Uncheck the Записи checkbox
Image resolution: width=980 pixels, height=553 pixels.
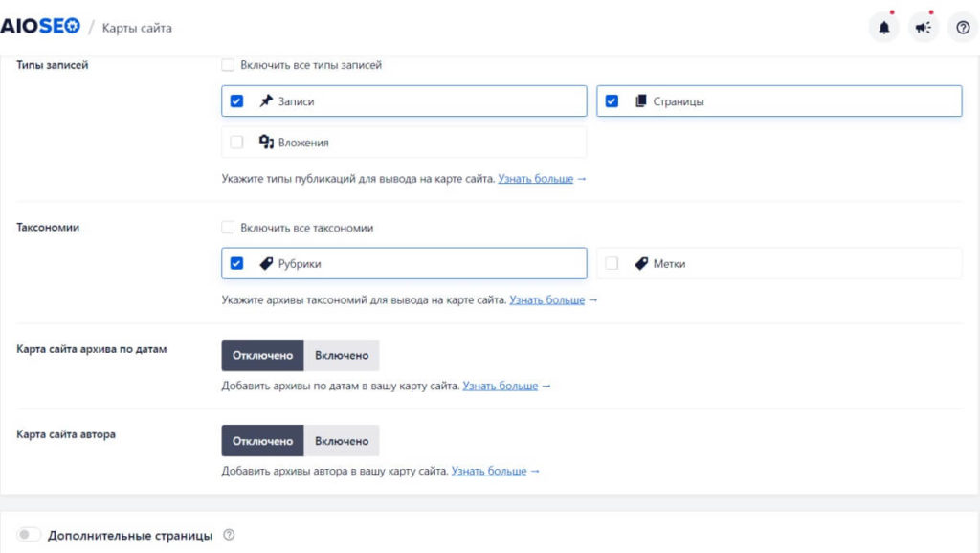(x=236, y=100)
